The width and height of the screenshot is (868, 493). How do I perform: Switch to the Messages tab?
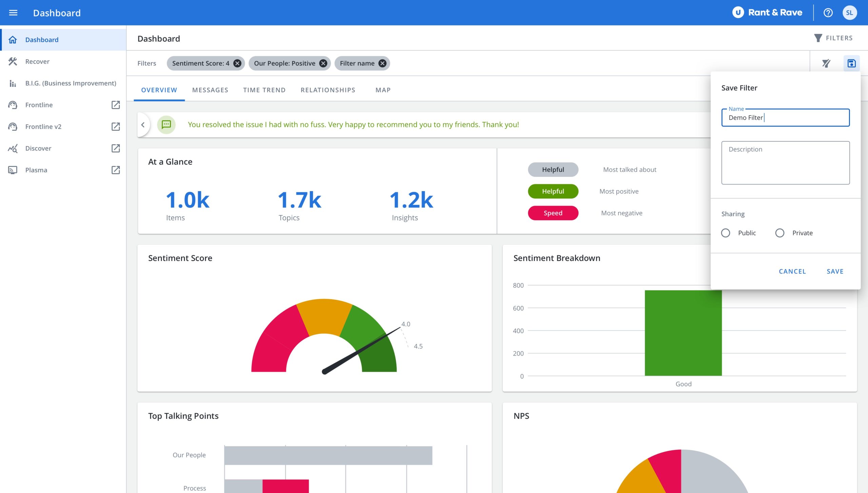point(210,90)
